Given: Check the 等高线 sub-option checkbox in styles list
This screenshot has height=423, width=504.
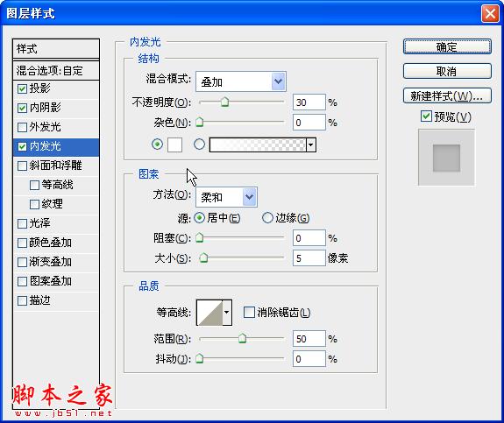Looking at the screenshot, I should (x=34, y=186).
